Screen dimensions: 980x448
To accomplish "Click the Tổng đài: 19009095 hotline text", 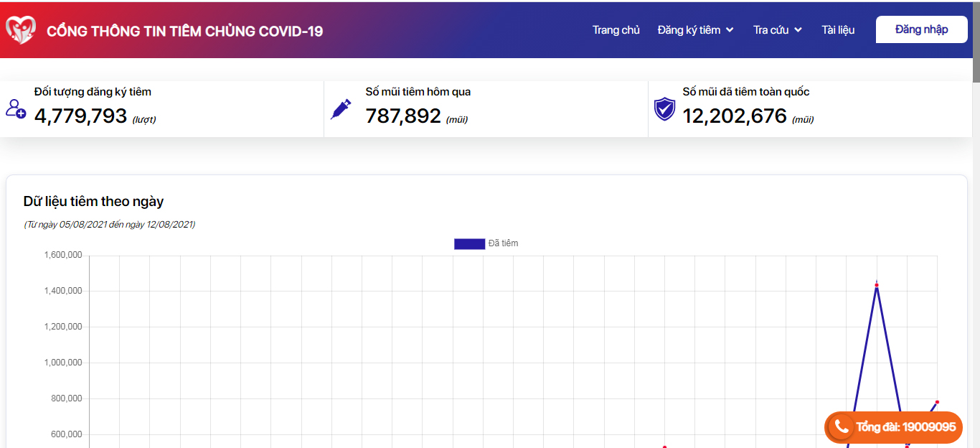I will 905,427.
